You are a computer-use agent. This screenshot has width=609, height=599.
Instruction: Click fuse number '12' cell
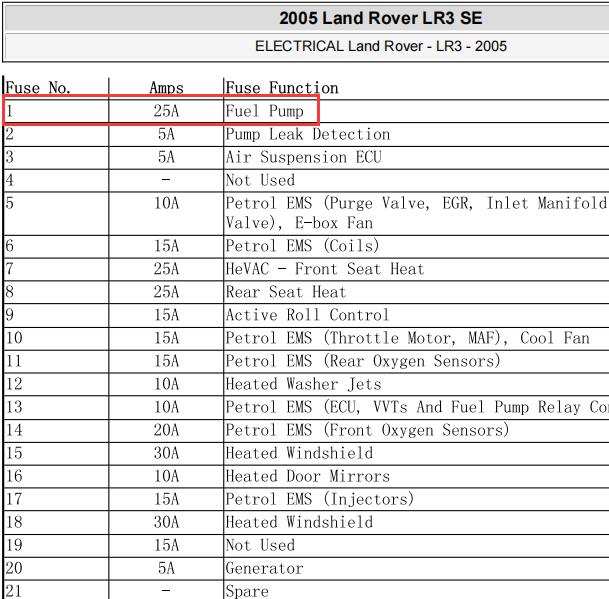coord(14,384)
